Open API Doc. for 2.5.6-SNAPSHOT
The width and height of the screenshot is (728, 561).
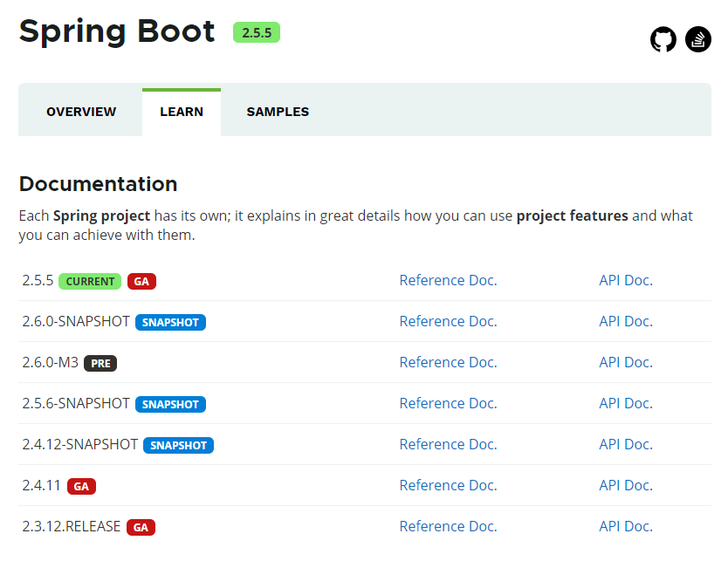[626, 403]
